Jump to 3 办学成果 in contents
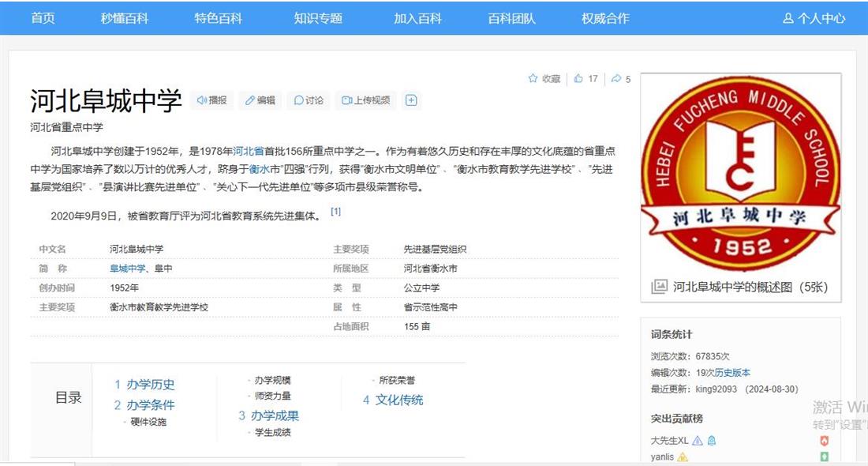868x466 pixels. click(x=268, y=415)
